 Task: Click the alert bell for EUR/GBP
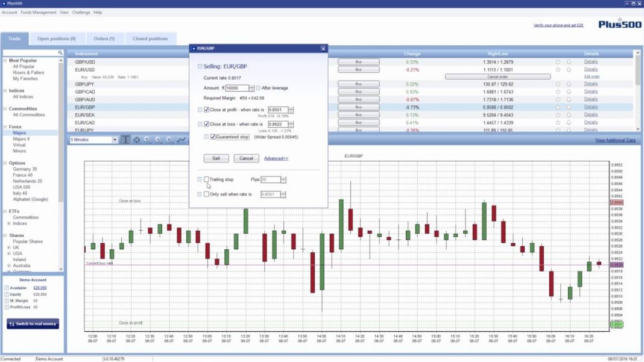pos(569,107)
